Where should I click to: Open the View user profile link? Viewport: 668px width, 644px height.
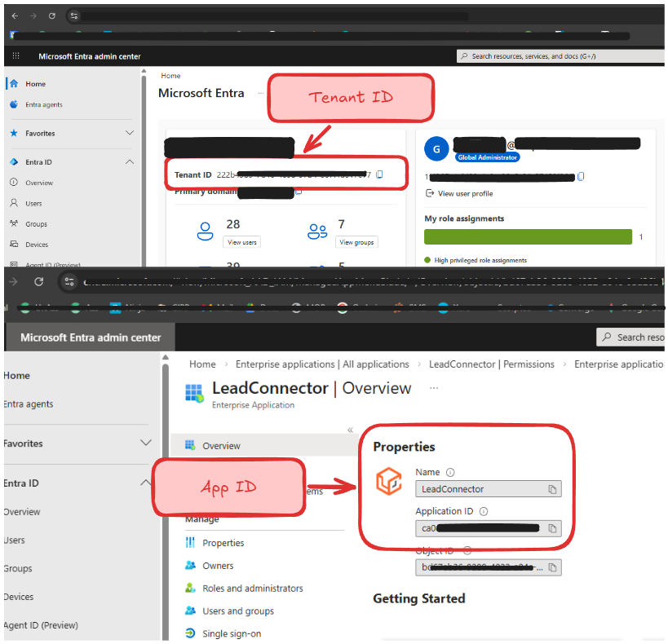tap(465, 193)
